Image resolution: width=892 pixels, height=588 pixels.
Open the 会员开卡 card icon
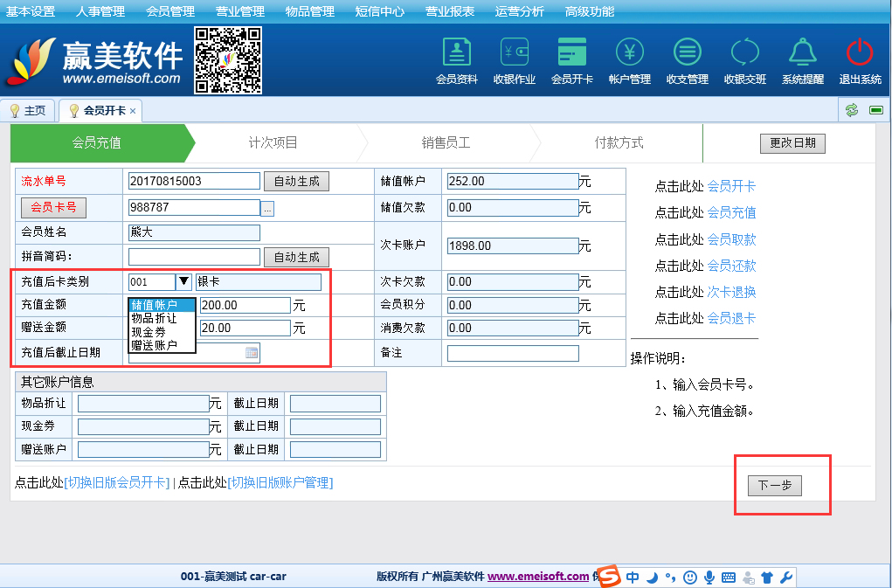tap(571, 54)
